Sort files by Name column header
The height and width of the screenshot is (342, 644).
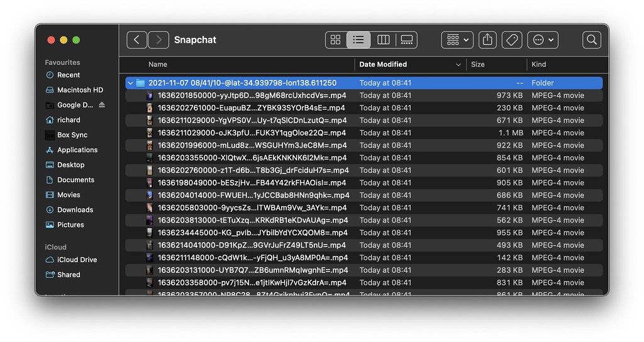pyautogui.click(x=158, y=64)
